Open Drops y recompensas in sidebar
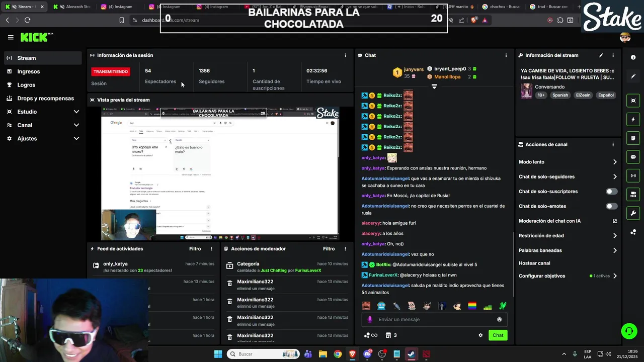 43,99
